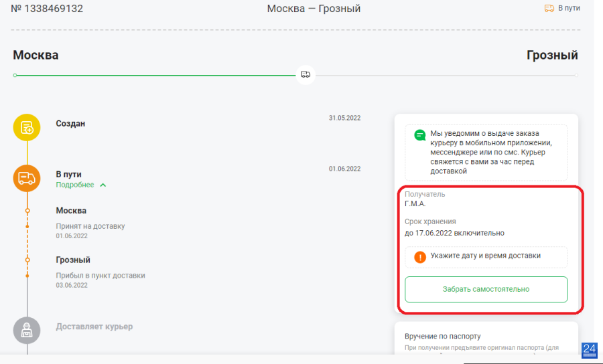603x364 pixels.
Task: Click the 'Вручение по паспорту' heading
Action: [442, 336]
